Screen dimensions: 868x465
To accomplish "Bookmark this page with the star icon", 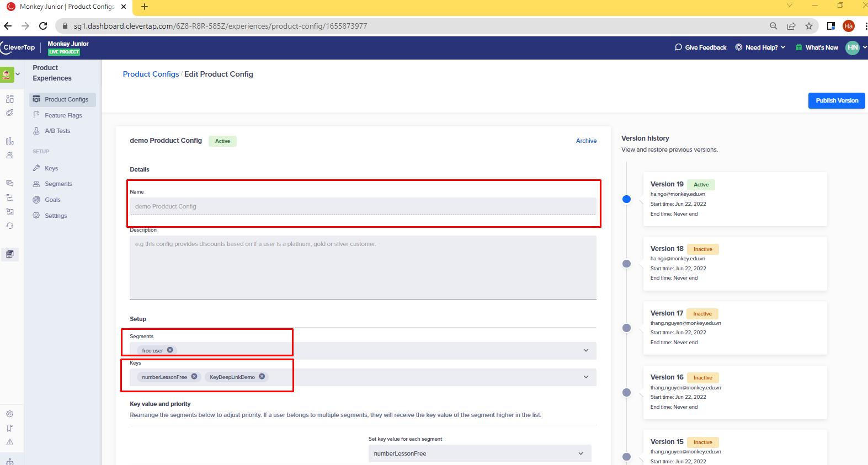I will coord(809,26).
